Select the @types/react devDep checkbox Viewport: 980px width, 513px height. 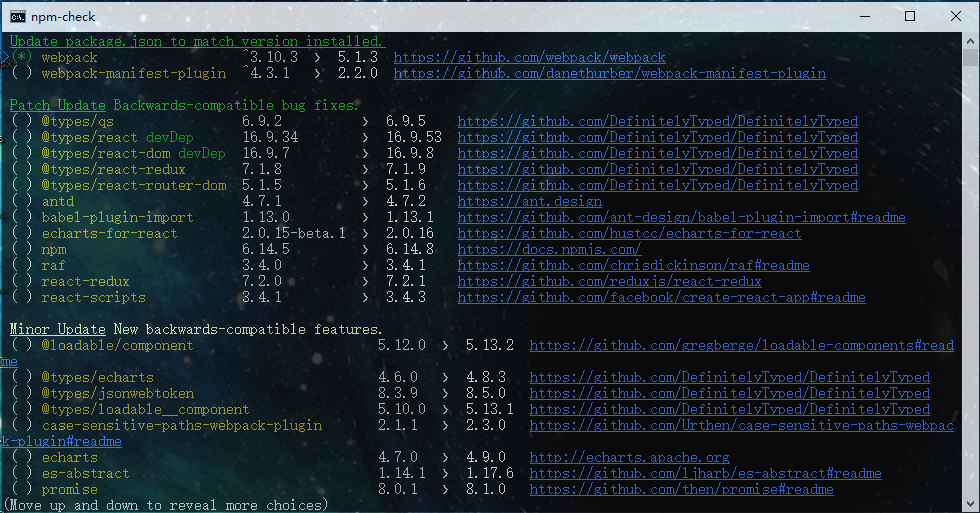point(21,137)
